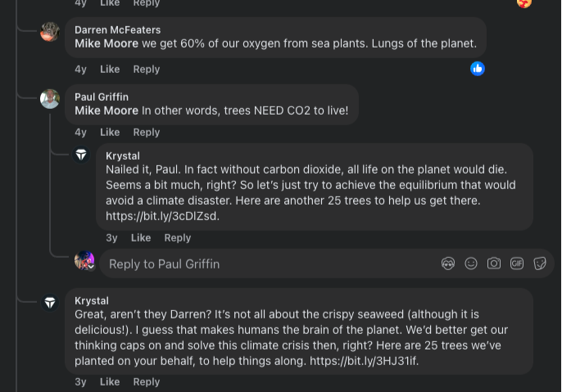Insert an avatar sticker in the reply
Viewport: 562px width, 392px height.
coord(448,264)
